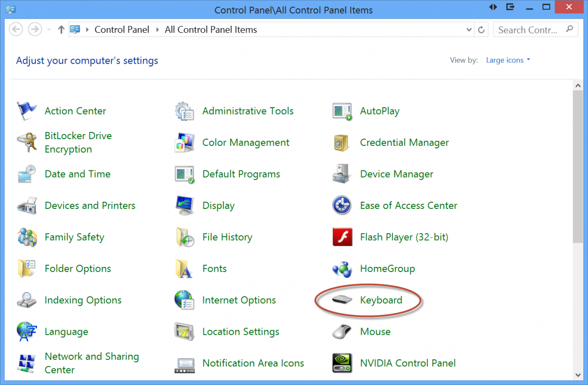Open the Internet Options link
The width and height of the screenshot is (588, 385).
click(239, 300)
